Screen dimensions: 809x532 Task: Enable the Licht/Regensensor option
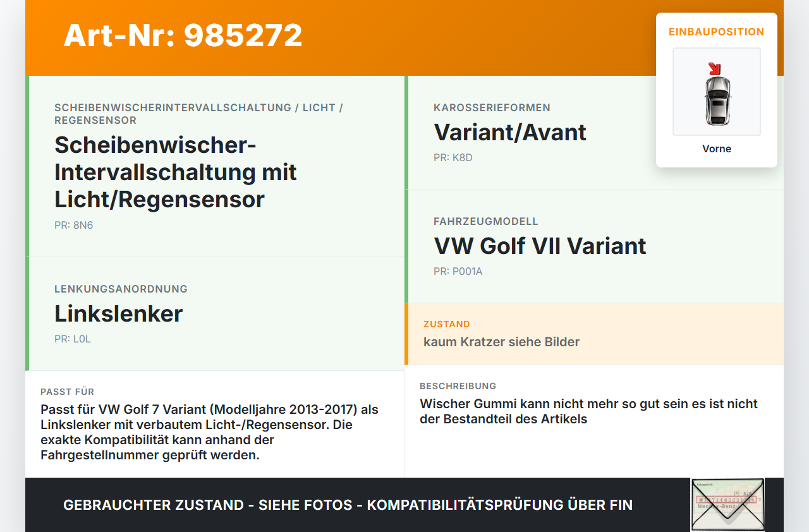175,172
